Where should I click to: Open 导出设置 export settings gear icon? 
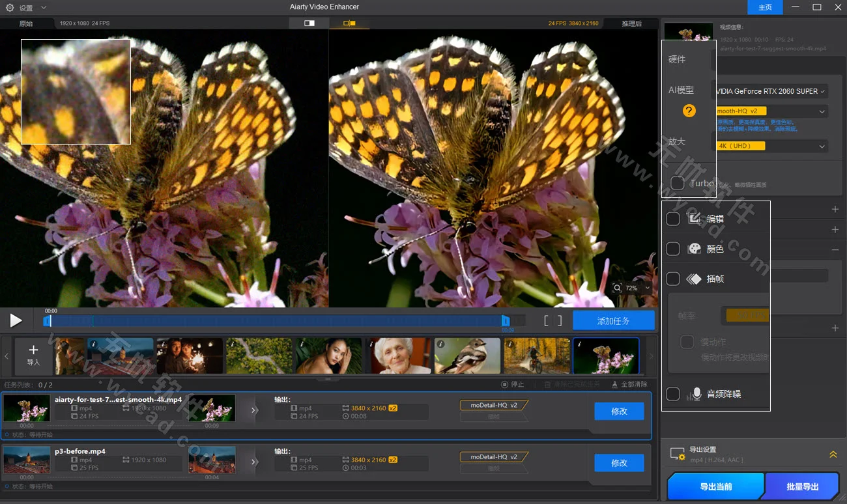[x=676, y=454]
